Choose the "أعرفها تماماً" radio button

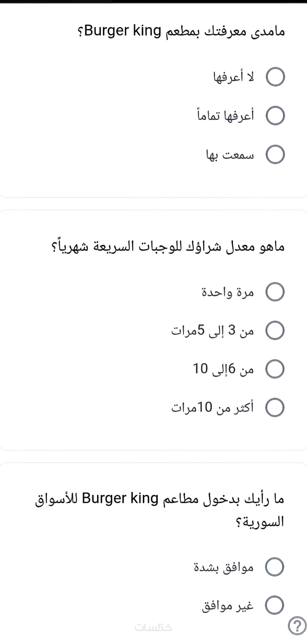coord(275,116)
